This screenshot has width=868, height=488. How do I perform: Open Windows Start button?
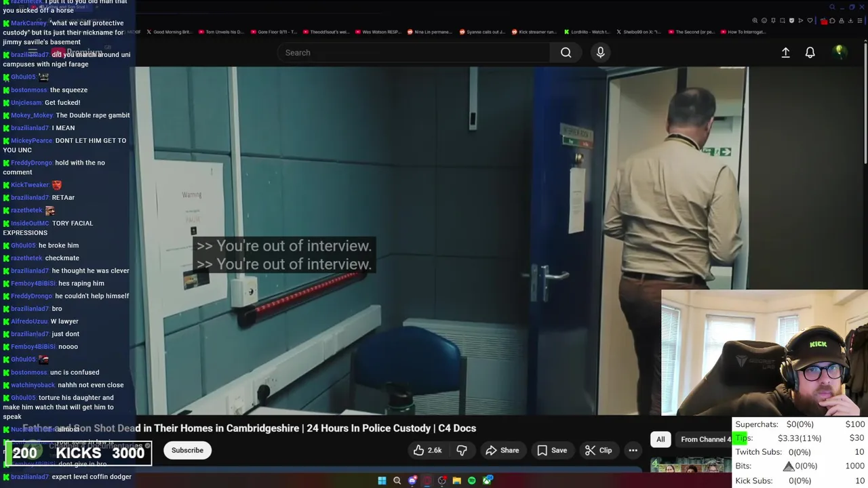(x=382, y=481)
